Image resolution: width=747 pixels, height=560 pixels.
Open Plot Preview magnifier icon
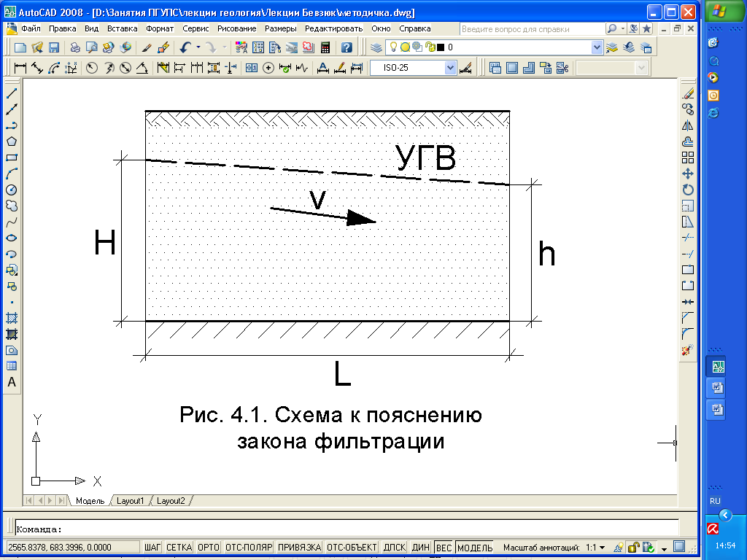tap(91, 47)
